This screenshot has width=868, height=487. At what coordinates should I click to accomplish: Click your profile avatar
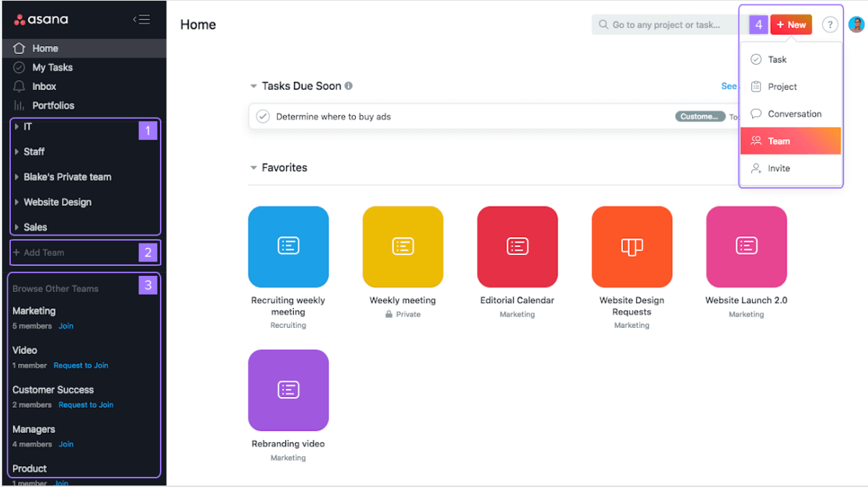[856, 24]
